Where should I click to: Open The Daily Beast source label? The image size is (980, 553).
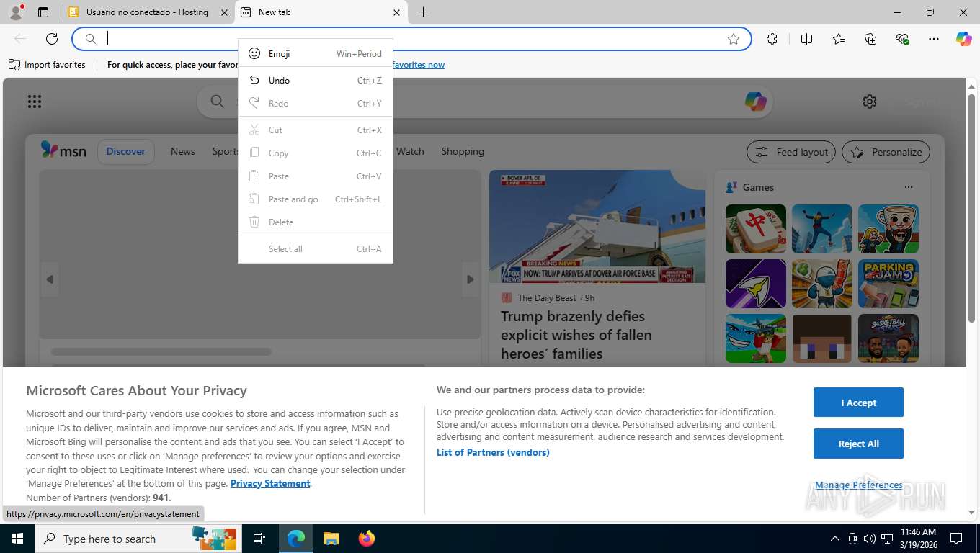click(x=547, y=298)
